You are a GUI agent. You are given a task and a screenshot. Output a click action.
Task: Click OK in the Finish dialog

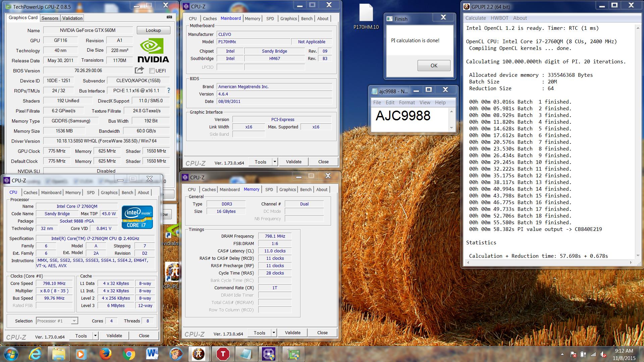pos(434,65)
